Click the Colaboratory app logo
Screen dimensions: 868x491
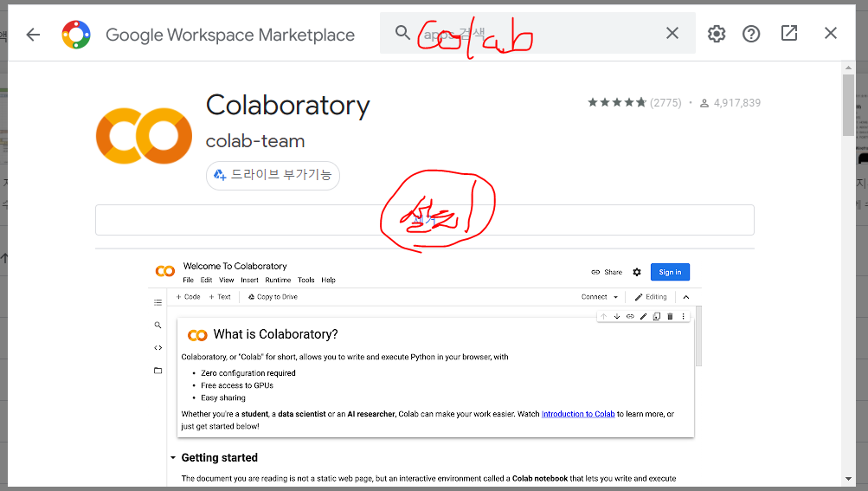pyautogui.click(x=144, y=136)
